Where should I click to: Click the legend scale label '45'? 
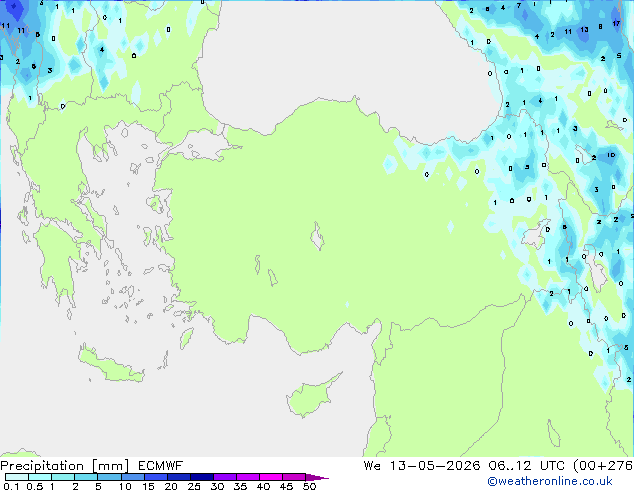pyautogui.click(x=286, y=486)
